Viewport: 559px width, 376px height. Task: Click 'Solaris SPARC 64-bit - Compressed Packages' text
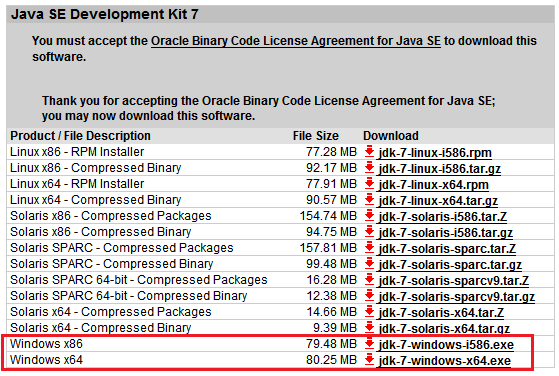coord(139,280)
